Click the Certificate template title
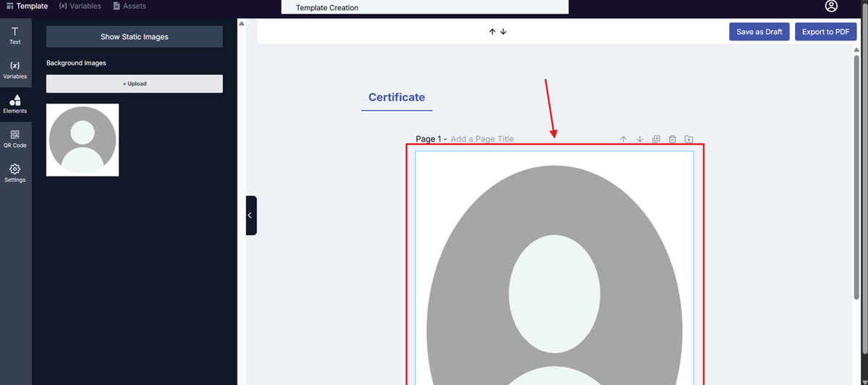The width and height of the screenshot is (868, 385). [396, 97]
